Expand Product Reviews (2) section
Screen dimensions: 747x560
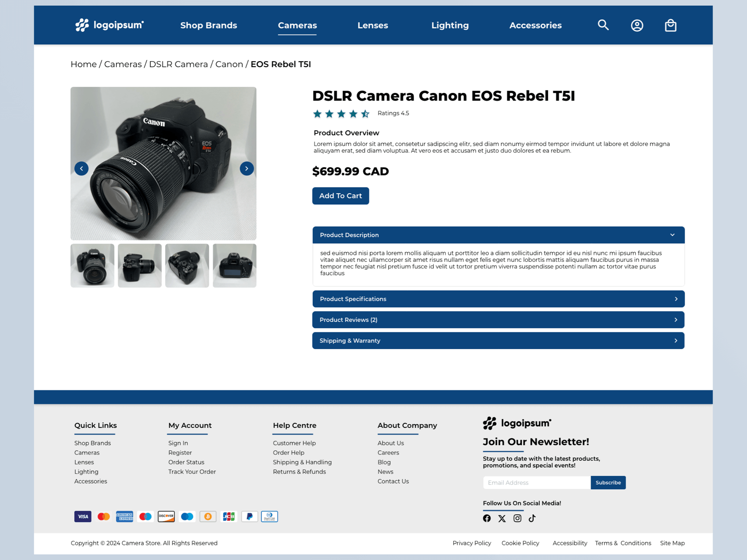(498, 320)
